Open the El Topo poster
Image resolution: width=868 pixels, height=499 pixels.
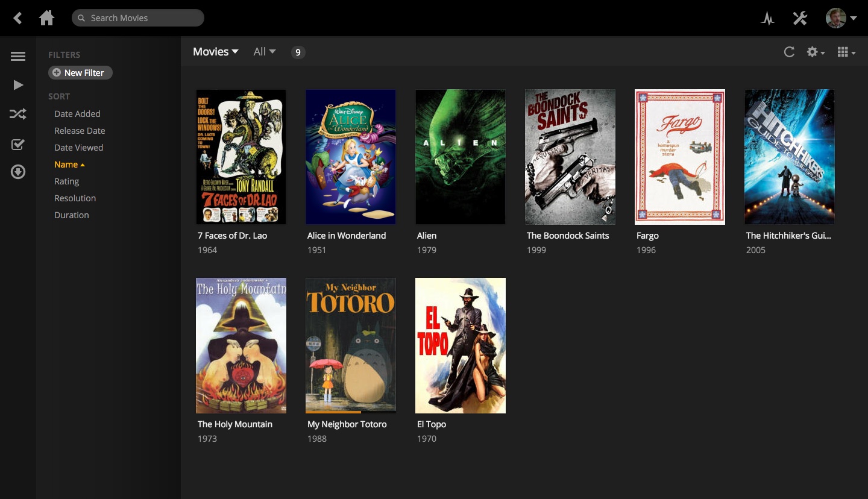tap(461, 345)
